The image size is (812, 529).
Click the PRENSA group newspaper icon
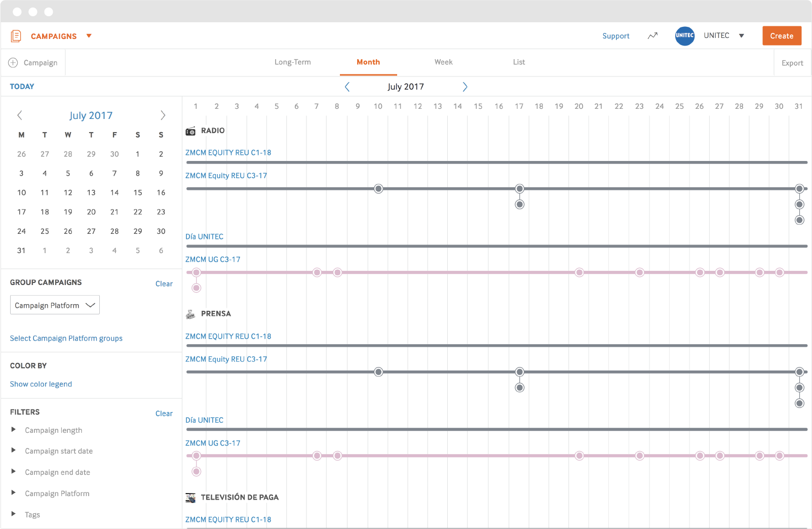click(x=190, y=314)
